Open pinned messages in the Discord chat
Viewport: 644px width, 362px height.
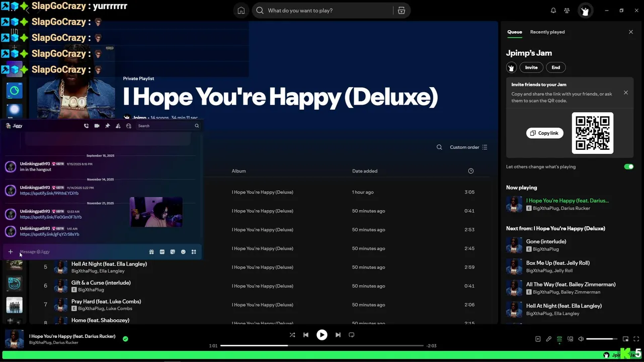coord(107,126)
